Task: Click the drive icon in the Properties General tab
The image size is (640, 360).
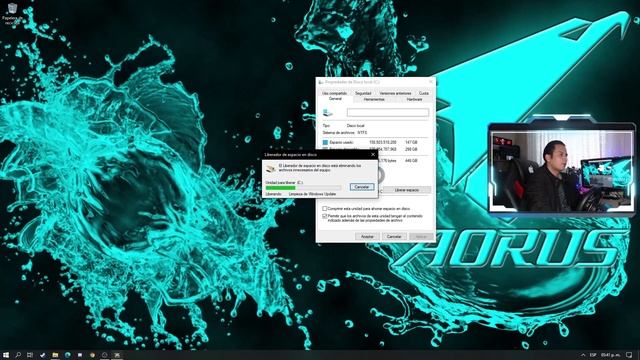Action: [328, 113]
